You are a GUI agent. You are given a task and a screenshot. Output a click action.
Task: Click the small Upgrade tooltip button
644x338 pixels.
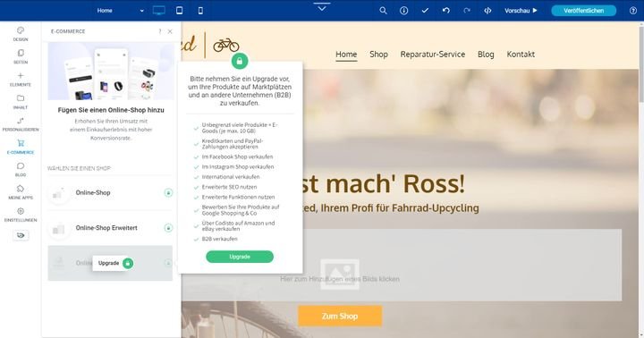tap(114, 263)
